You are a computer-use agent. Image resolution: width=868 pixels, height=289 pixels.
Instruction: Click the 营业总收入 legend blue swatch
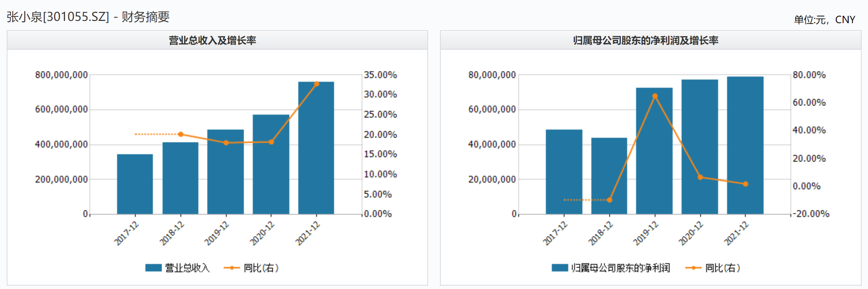click(153, 268)
